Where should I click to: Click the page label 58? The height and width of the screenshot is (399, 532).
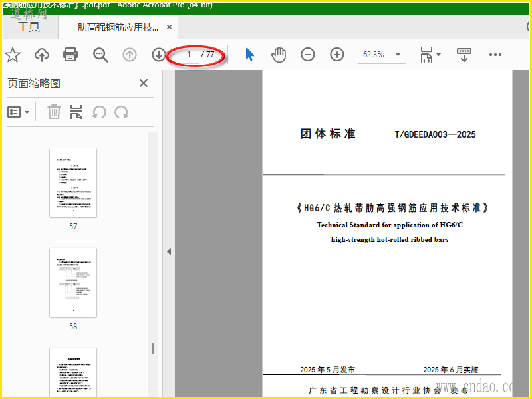[73, 326]
